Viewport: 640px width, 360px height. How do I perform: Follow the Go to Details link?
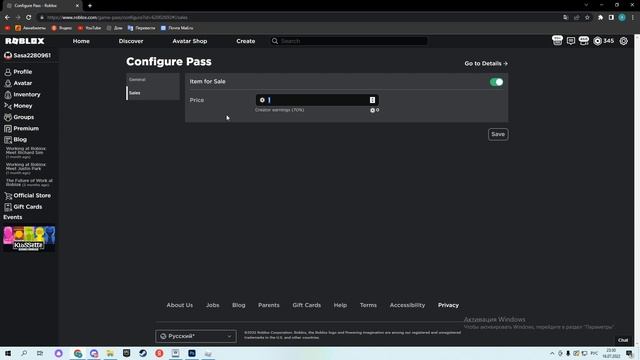pos(486,64)
